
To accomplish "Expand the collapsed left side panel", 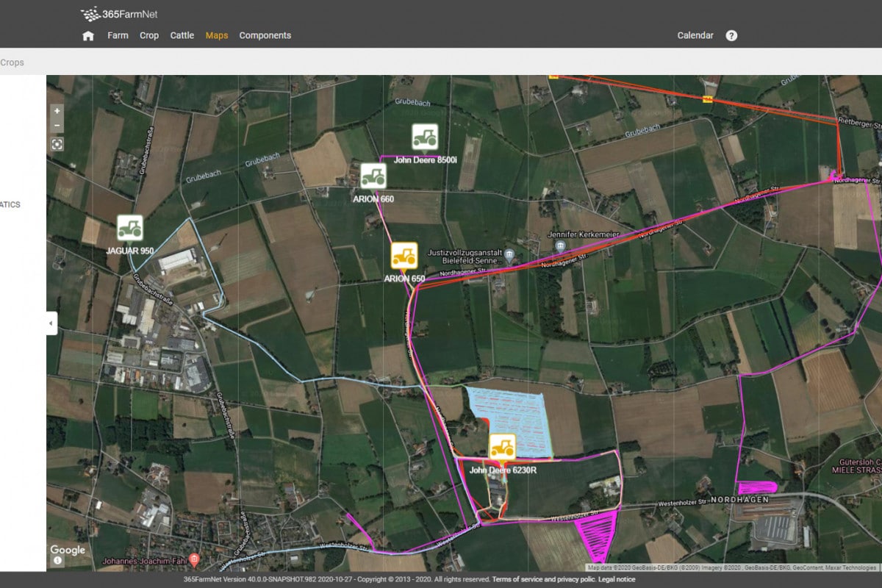I will point(51,323).
